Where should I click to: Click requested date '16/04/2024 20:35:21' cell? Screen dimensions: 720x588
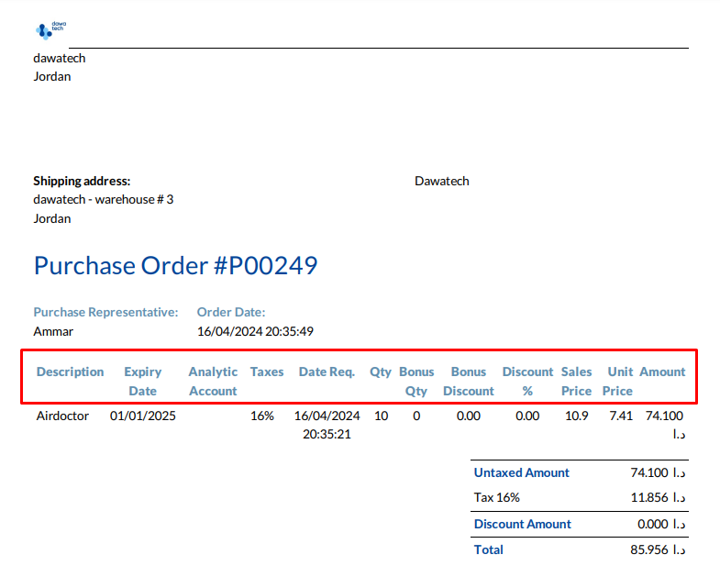[x=327, y=425]
